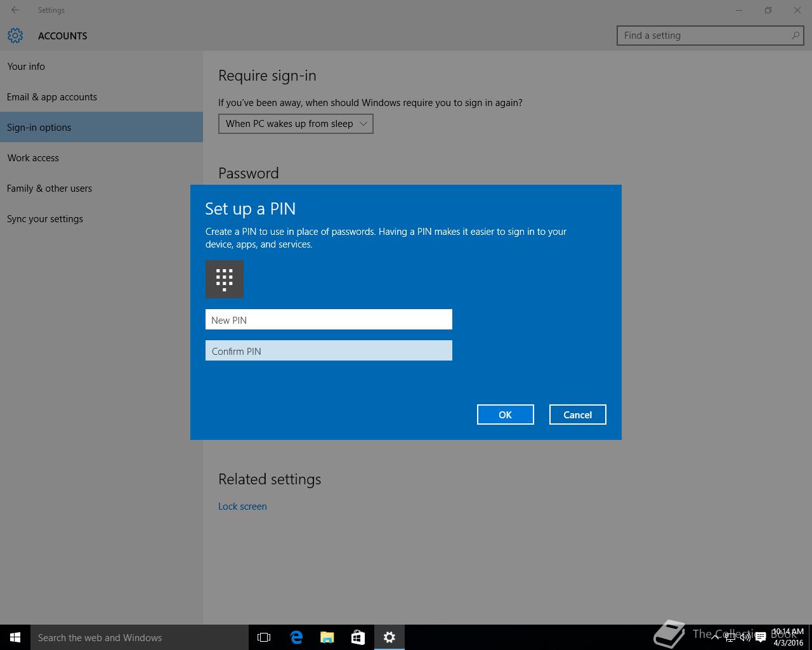Open the Lock screen related link
The height and width of the screenshot is (650, 812).
242,507
